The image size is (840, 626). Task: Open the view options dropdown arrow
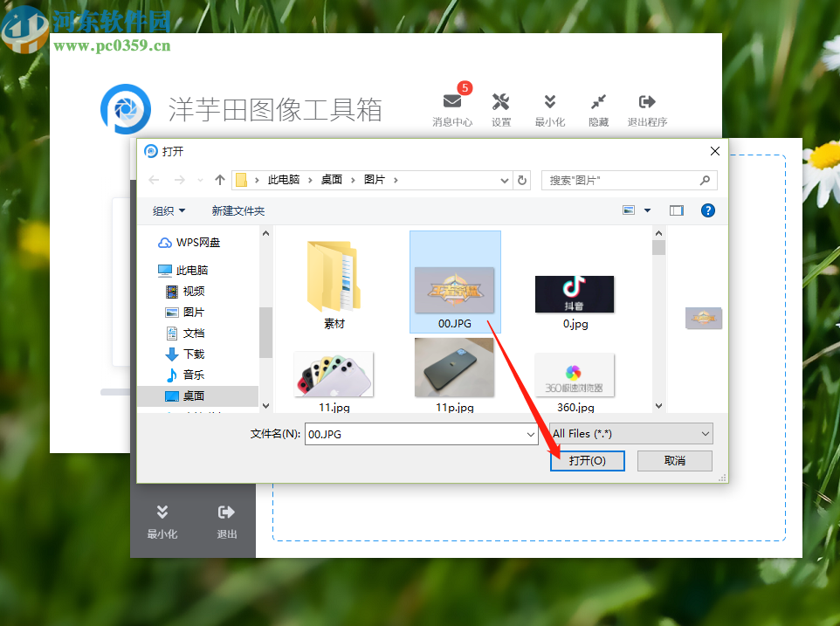(646, 210)
